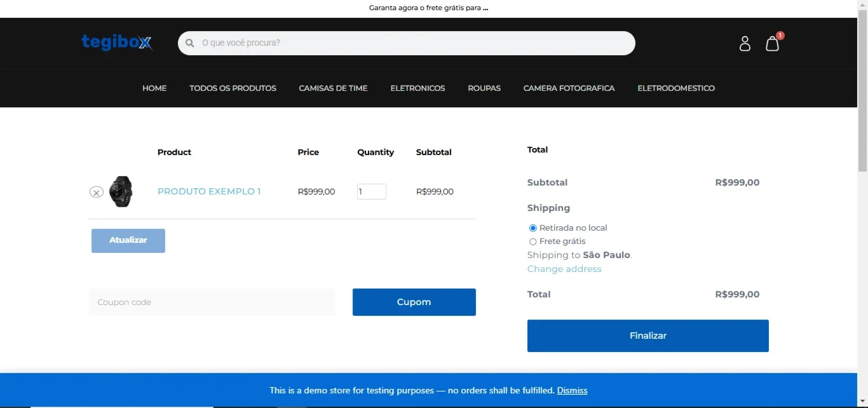Focus the quantity input box

tap(372, 191)
